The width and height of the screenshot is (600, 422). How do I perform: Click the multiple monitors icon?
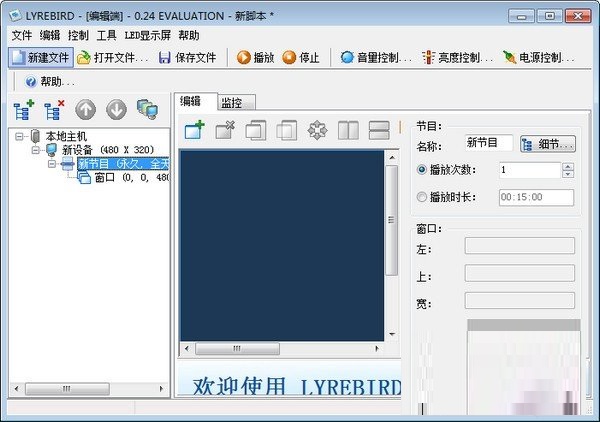147,110
